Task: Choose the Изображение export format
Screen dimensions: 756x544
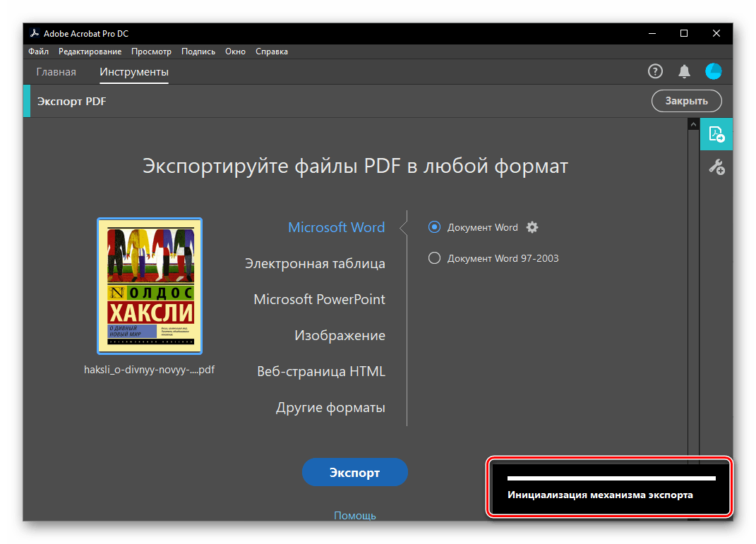Action: [340, 335]
